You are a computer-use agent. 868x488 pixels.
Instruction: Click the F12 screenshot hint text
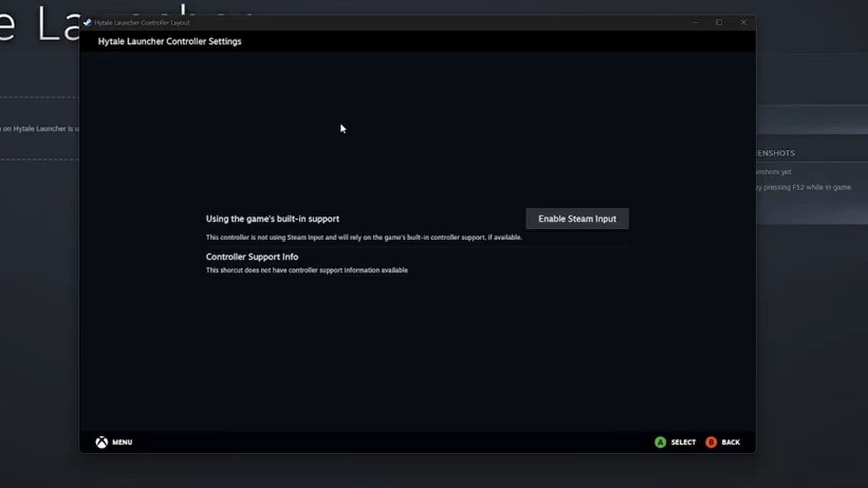pyautogui.click(x=804, y=187)
